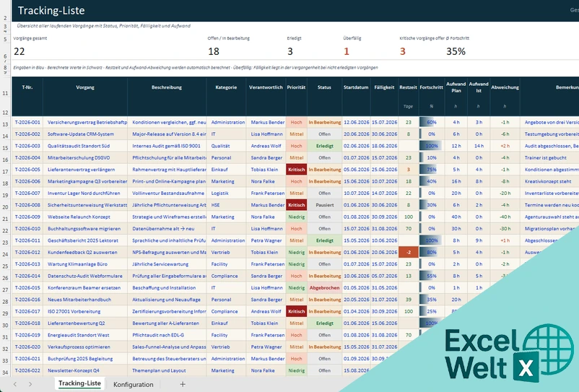
Task: Click Aufwand Ist value 14 h
Action: pyautogui.click(x=479, y=146)
